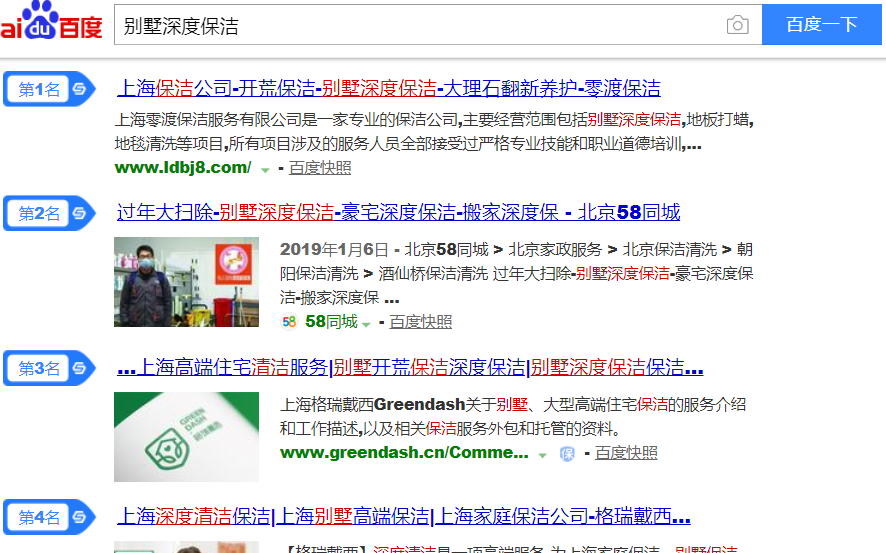This screenshot has height=553, width=886.
Task: Expand dropdown arrow next to 58同城
Action: coord(366,324)
